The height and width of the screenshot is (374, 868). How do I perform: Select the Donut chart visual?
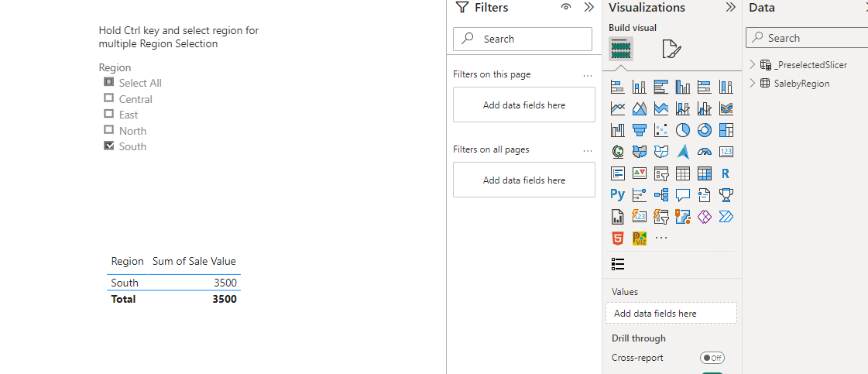(x=704, y=130)
